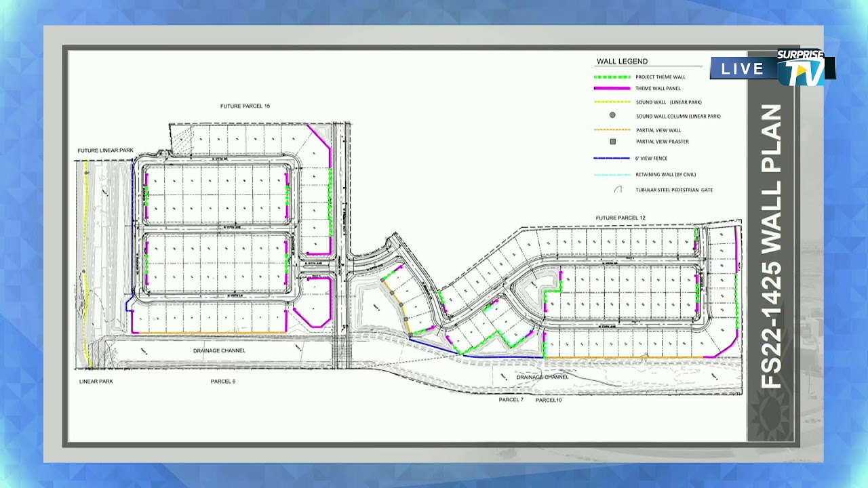Click the pedestrian gate arc symbol in legend
Screen dimensions: 868x488
(x=618, y=190)
